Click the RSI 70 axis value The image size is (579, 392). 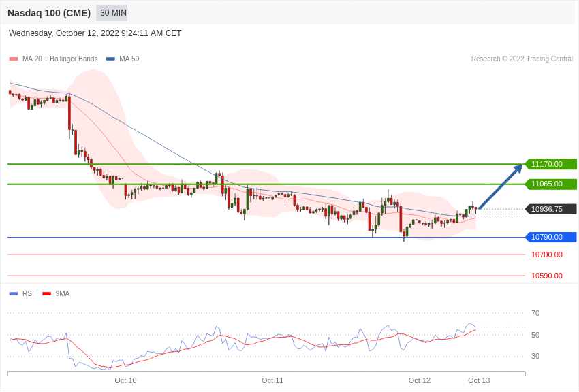[535, 313]
